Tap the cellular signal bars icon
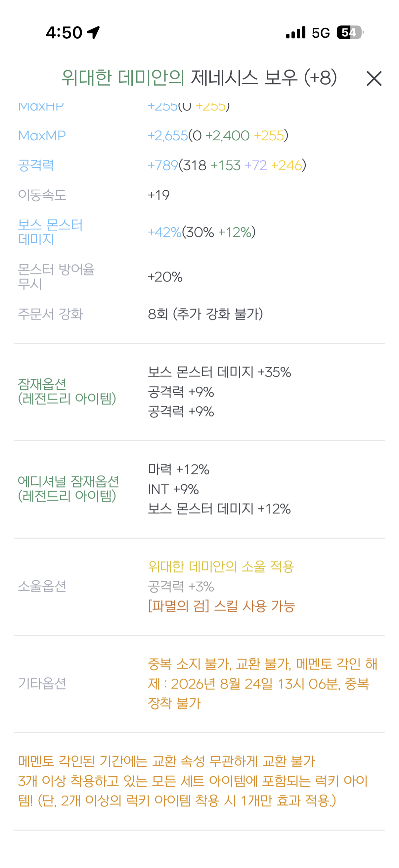Image resolution: width=399 pixels, height=868 pixels. (x=296, y=32)
